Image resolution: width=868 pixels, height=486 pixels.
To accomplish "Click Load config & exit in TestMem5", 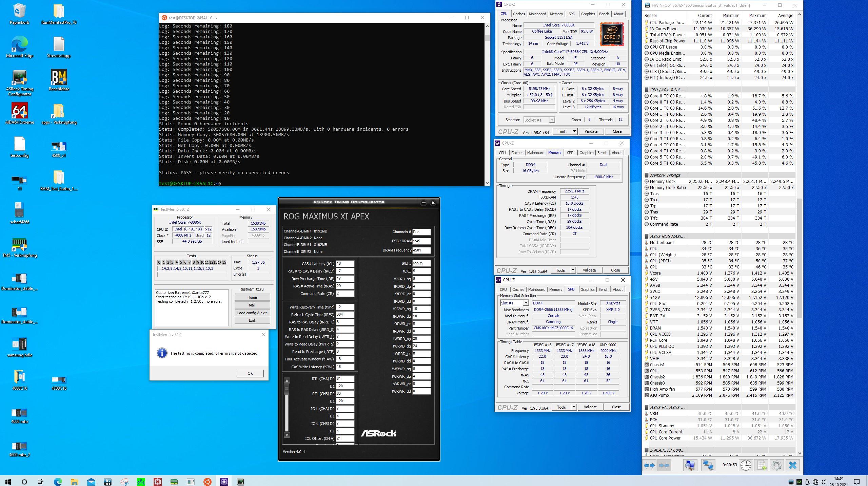I will 252,313.
